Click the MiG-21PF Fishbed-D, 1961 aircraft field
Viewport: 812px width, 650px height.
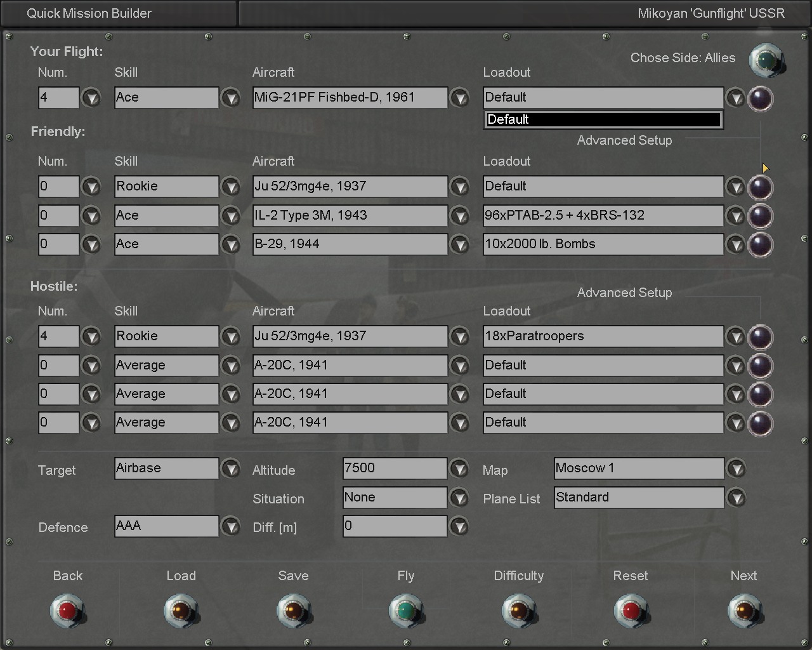pos(350,98)
